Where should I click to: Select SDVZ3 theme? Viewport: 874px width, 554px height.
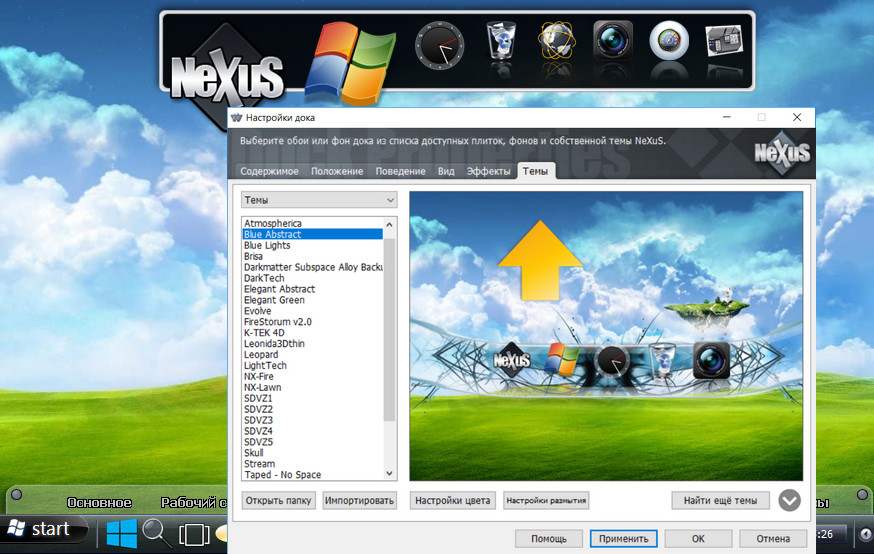tap(313, 420)
